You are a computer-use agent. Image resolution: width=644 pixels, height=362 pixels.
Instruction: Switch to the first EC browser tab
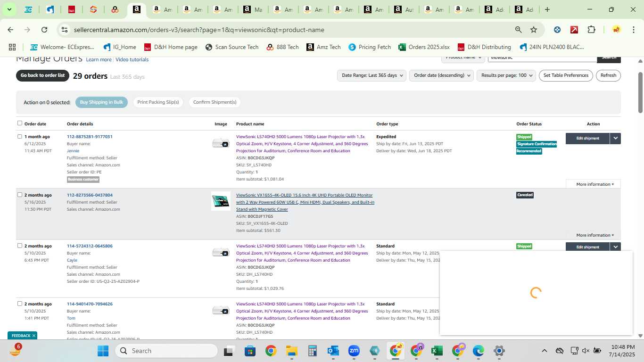pos(28,9)
